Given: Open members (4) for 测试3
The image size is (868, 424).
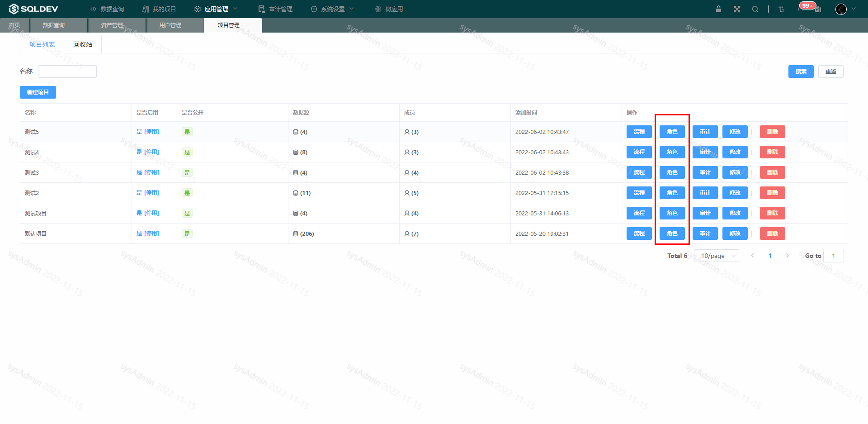Looking at the screenshot, I should coord(411,173).
